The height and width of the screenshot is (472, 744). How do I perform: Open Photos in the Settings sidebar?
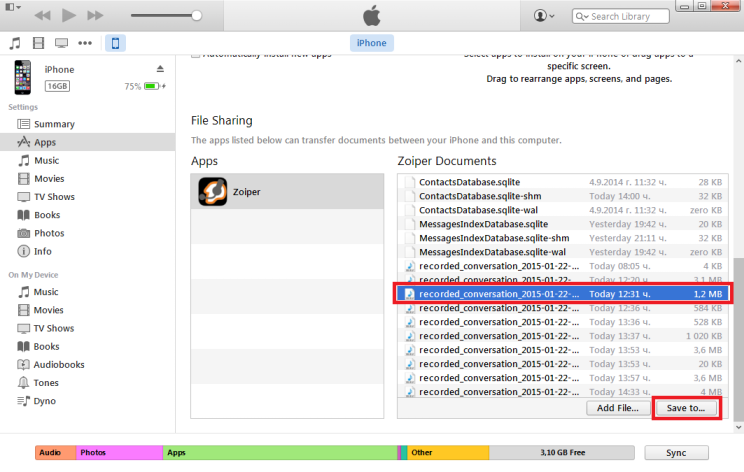pos(49,233)
